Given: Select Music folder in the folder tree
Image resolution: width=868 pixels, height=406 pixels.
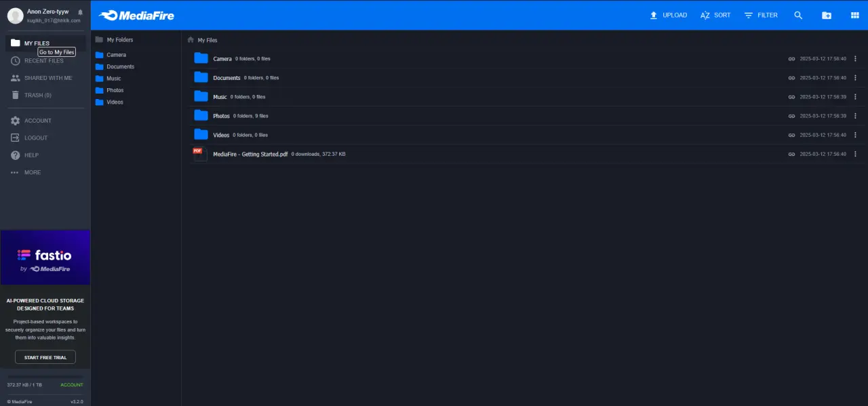Looking at the screenshot, I should 108,79.
